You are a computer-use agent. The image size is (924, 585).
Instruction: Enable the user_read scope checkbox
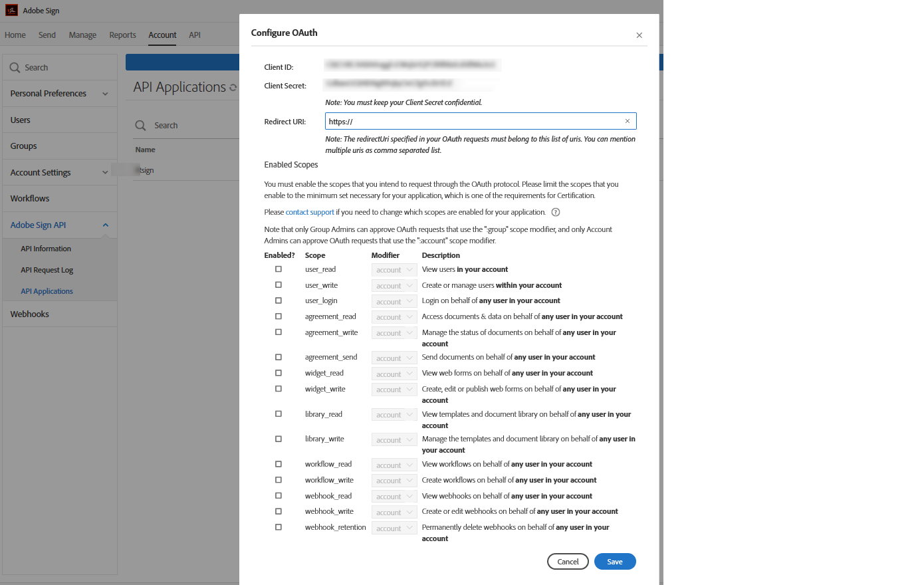coord(278,269)
